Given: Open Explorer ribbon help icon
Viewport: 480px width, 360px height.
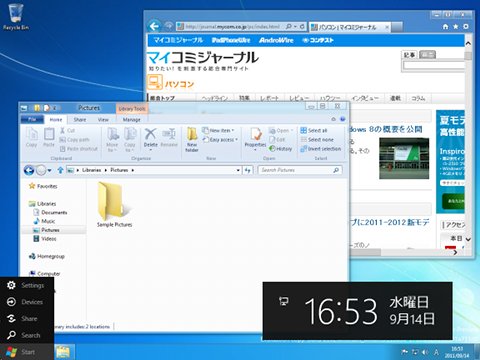Looking at the screenshot, I should point(342,119).
